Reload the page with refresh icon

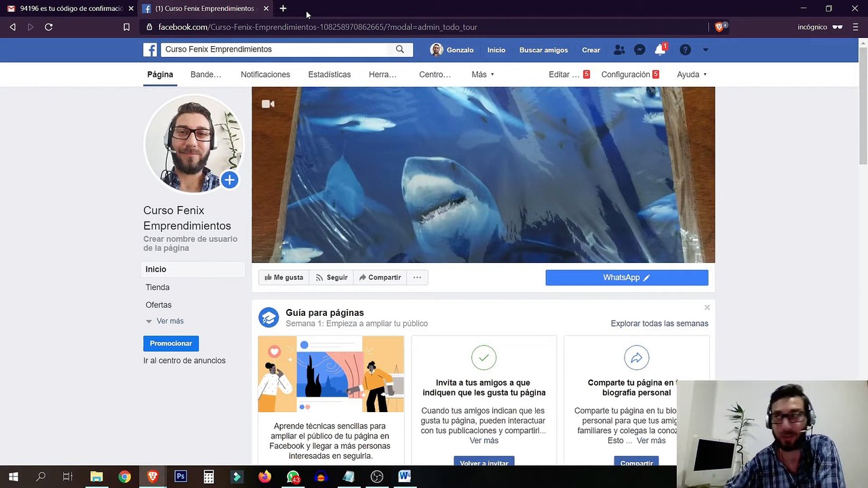49,27
